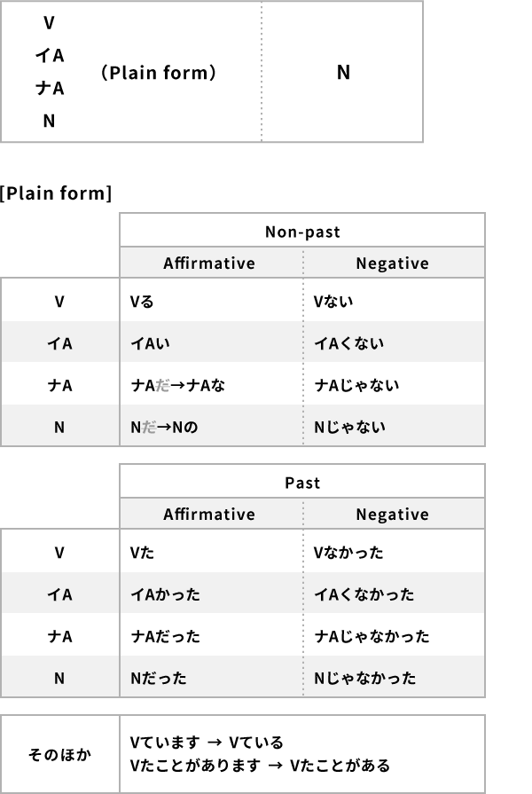
Task: Select the "Nじゃなかった" cell
Action: [x=364, y=678]
